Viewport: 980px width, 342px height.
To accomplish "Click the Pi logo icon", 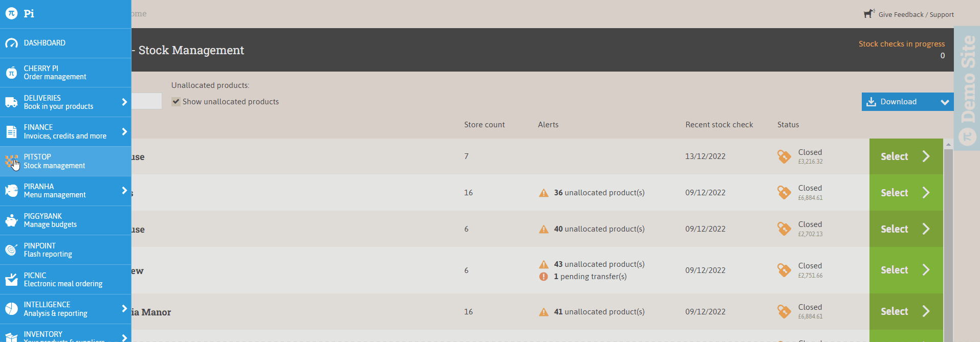I will point(11,13).
